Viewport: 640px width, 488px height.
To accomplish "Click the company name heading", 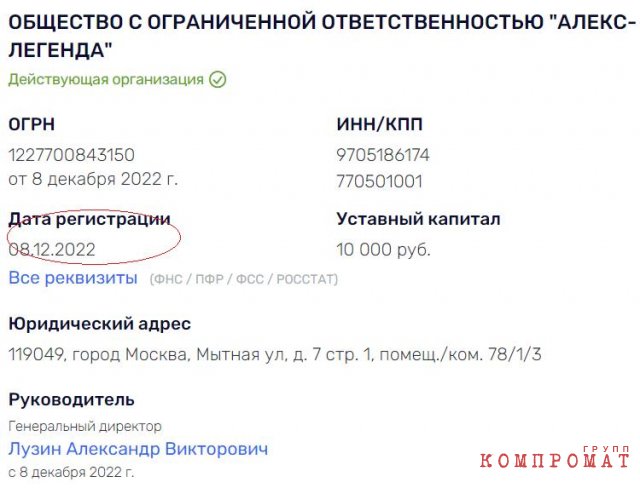I will click(320, 35).
